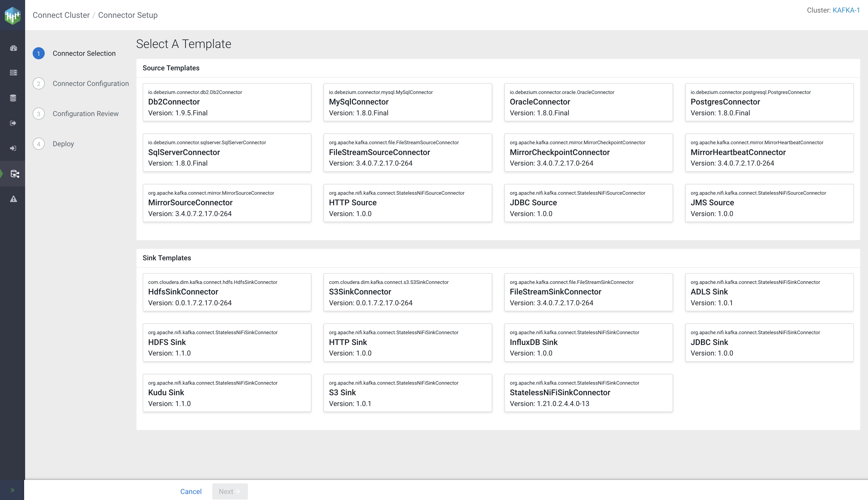Image resolution: width=868 pixels, height=500 pixels.
Task: Click the Brokers server-stack sidebar icon
Action: (x=13, y=73)
